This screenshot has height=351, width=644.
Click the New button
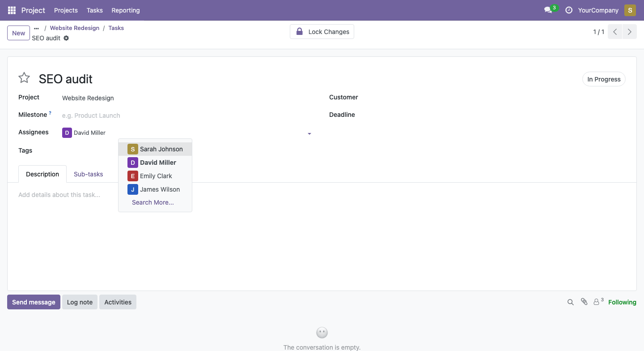(x=19, y=33)
